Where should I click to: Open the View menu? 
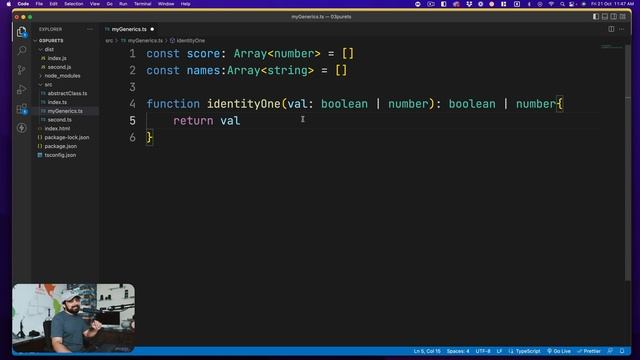(x=95, y=4)
